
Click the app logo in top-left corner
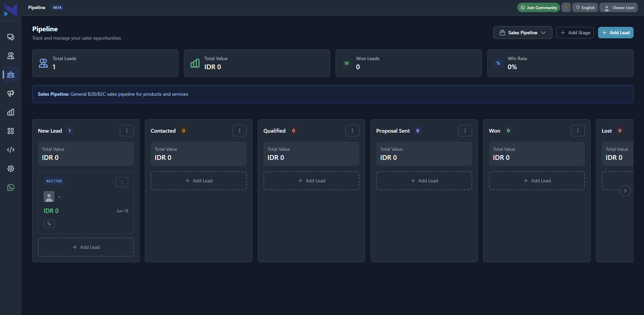[x=10, y=10]
